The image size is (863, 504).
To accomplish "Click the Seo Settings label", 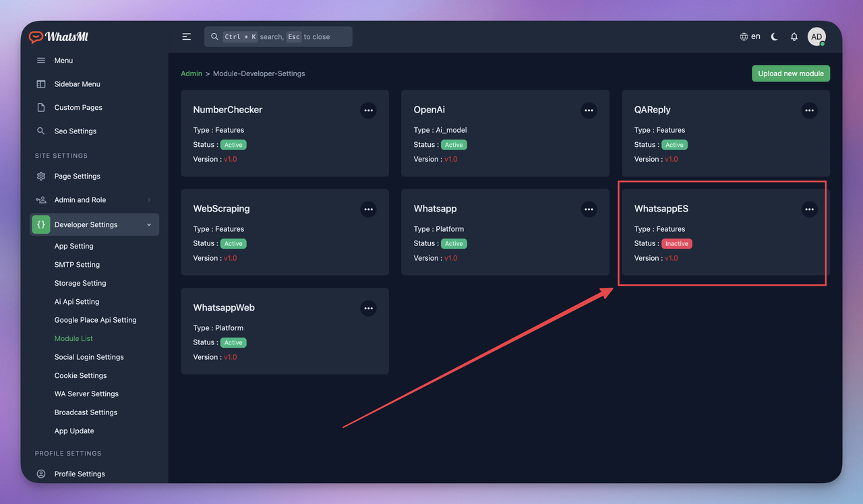I will click(x=76, y=131).
